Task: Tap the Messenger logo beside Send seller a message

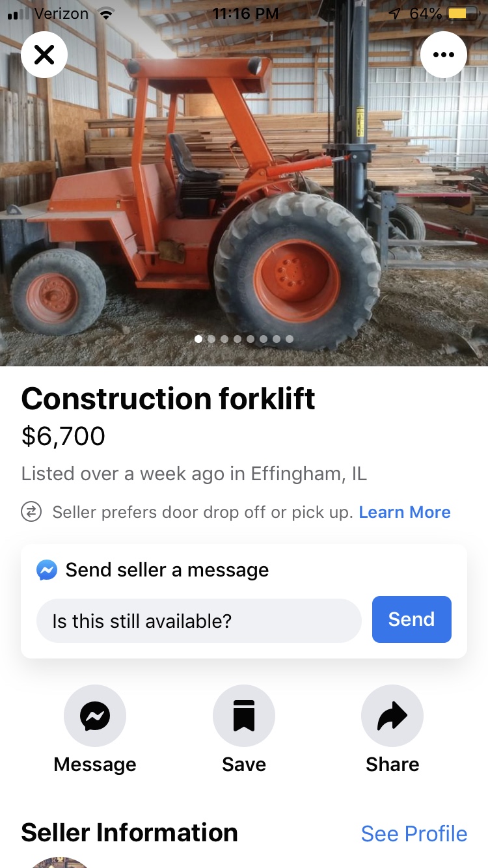Action: pos(47,570)
